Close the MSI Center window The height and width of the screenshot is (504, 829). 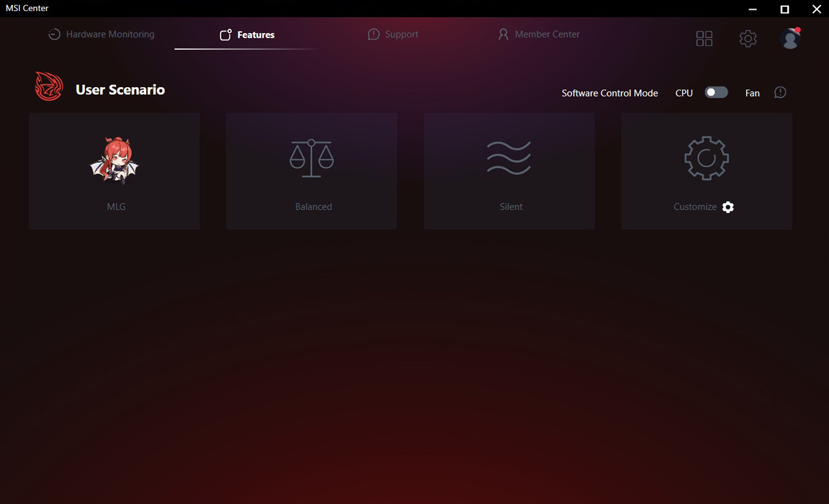(x=816, y=9)
